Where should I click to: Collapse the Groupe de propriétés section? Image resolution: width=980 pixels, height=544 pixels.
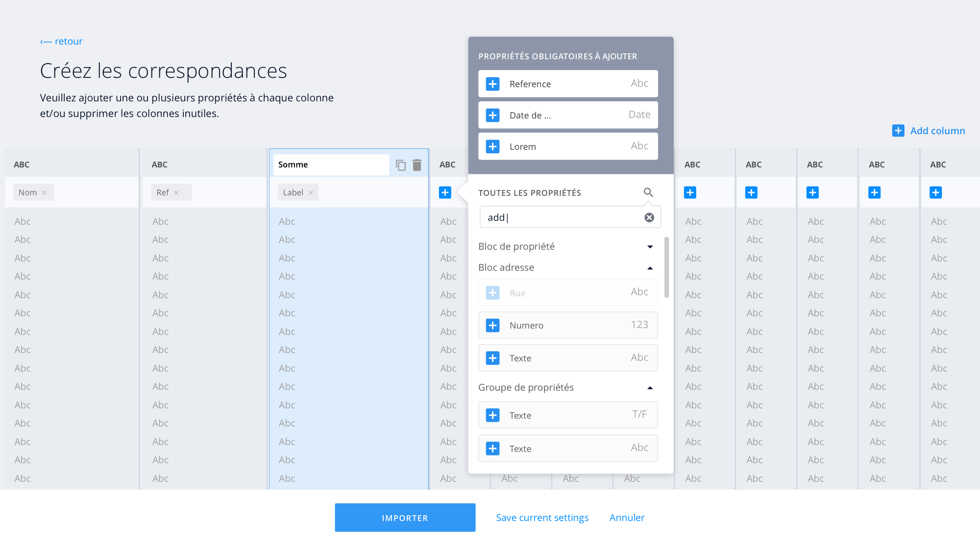[x=650, y=388]
